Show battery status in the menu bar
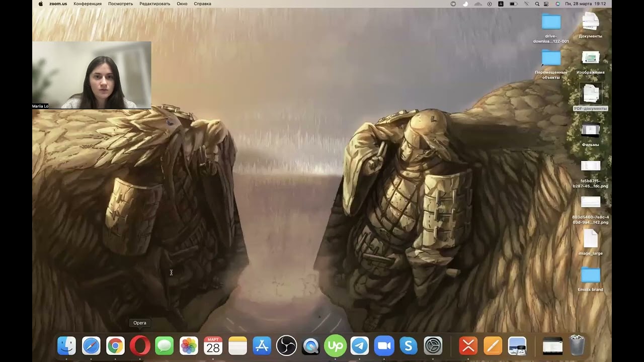The height and width of the screenshot is (362, 644). click(513, 4)
